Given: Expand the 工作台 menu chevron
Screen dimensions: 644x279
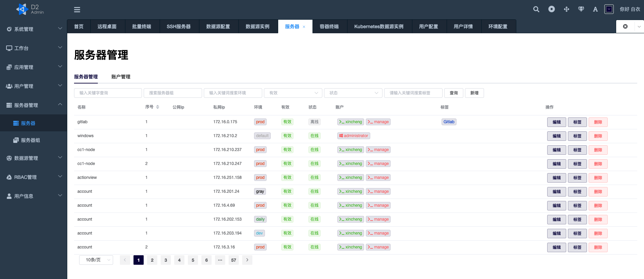Looking at the screenshot, I should pos(60,48).
